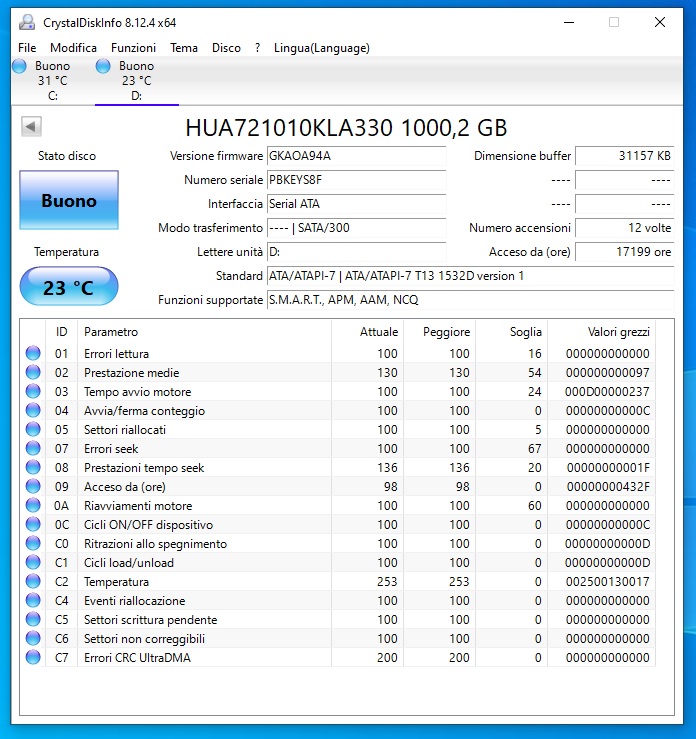Image resolution: width=696 pixels, height=739 pixels.
Task: Click the Funzioni supportate field
Action: tap(470, 300)
